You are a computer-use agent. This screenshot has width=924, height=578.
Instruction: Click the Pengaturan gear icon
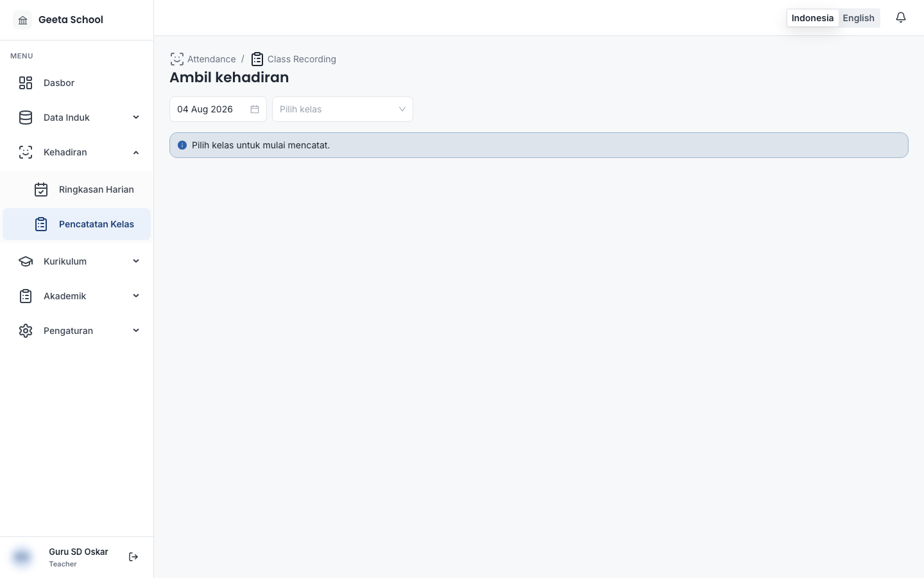click(26, 331)
